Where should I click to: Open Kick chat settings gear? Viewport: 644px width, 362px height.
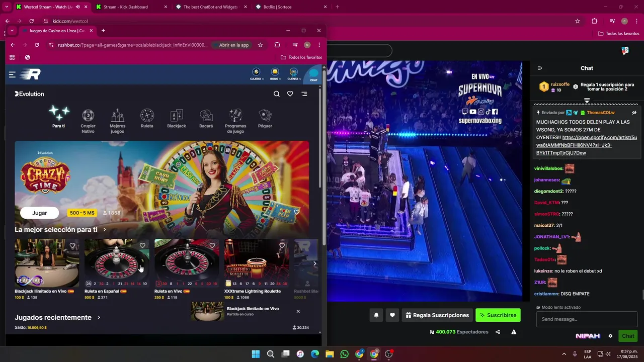610,336
